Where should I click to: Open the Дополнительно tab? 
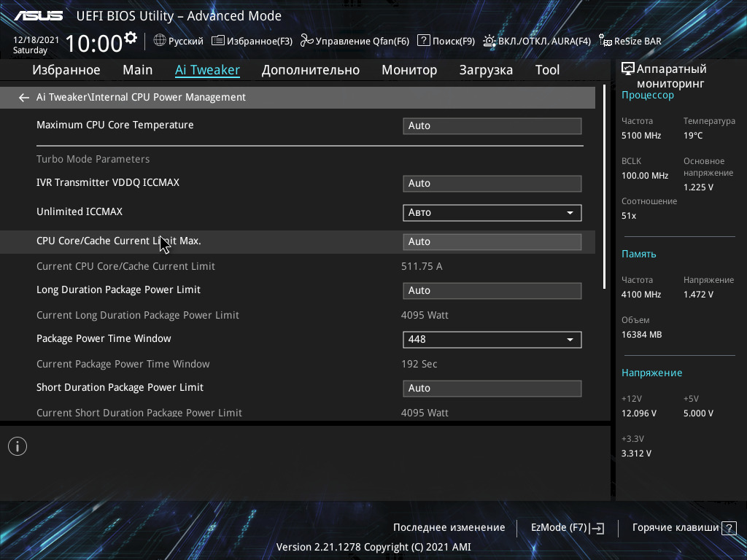pyautogui.click(x=311, y=70)
